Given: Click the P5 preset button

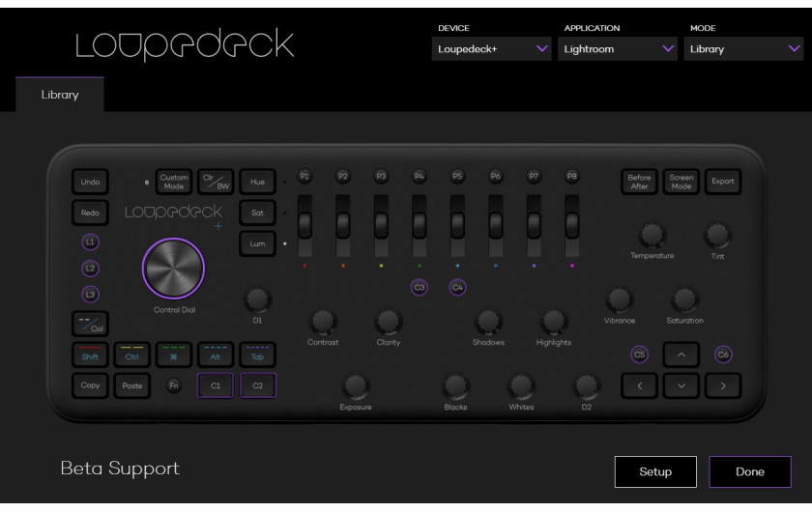Looking at the screenshot, I should click(x=457, y=176).
